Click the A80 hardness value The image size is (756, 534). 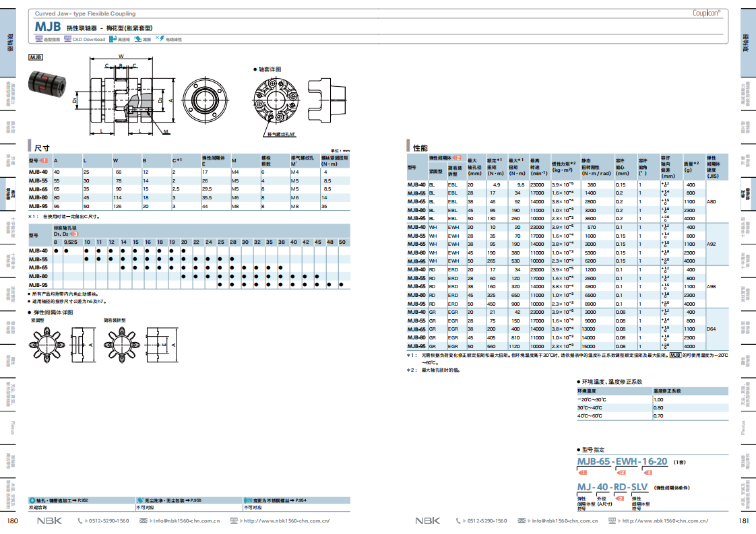[x=712, y=202]
